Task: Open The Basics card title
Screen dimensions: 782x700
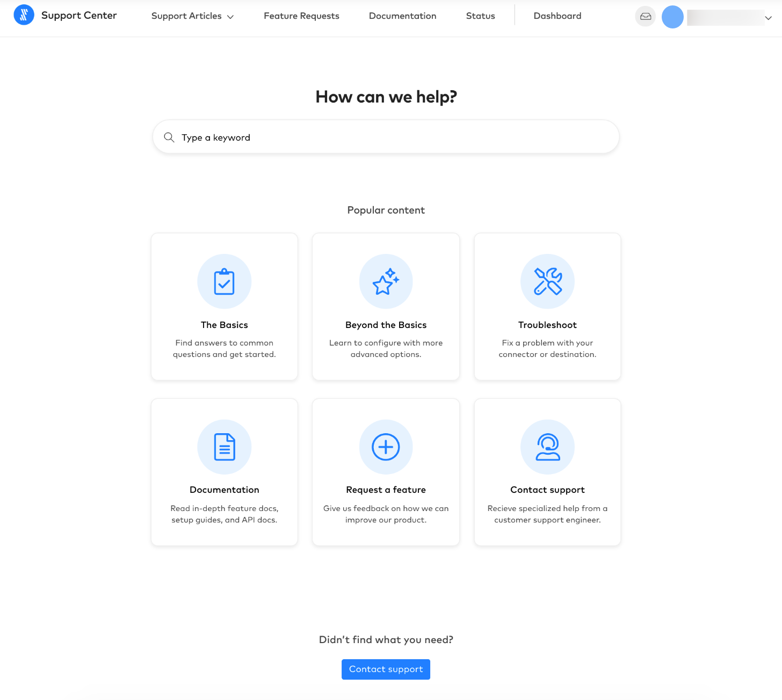Action: [225, 325]
